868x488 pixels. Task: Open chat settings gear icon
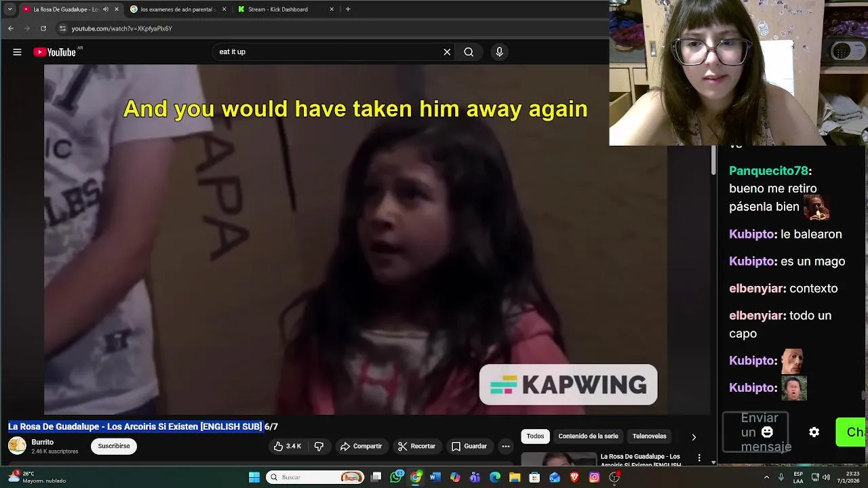814,432
